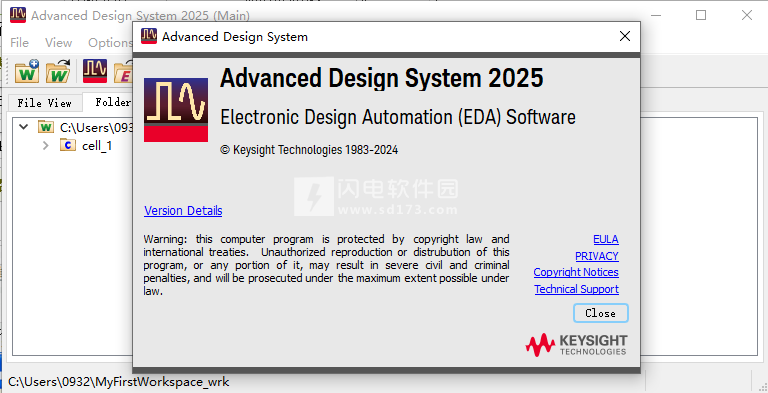Click the Open Workspace toolbar icon
Screen dimensions: 768x393
tap(58, 71)
